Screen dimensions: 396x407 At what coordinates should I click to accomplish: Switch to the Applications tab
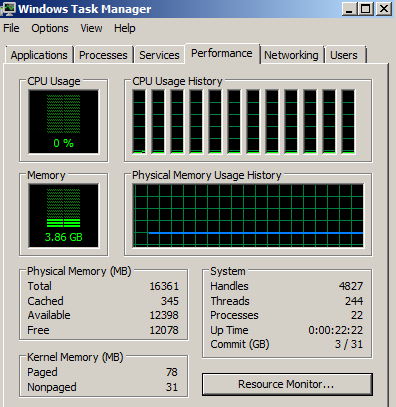[39, 55]
